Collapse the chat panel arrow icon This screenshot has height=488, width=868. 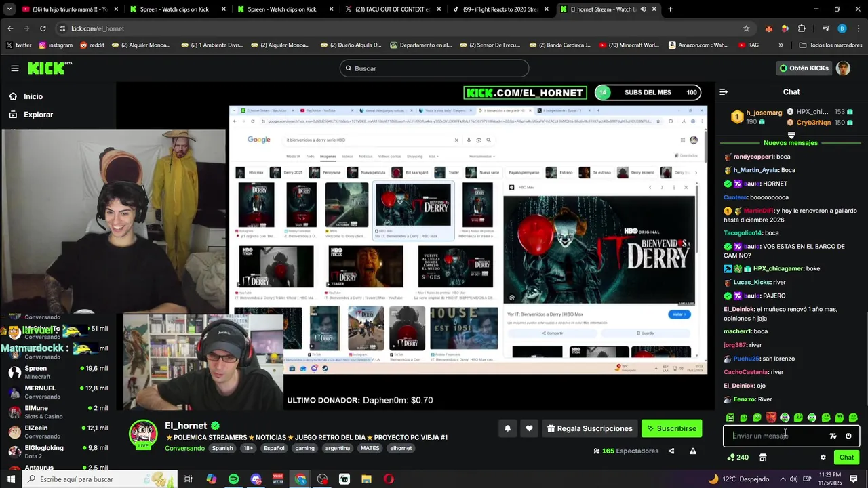pyautogui.click(x=724, y=91)
